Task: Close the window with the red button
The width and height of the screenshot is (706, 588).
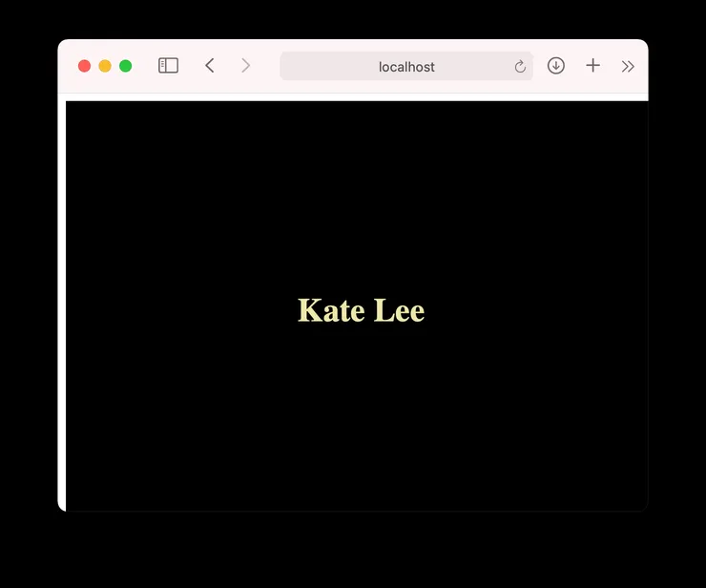Action: pos(84,66)
